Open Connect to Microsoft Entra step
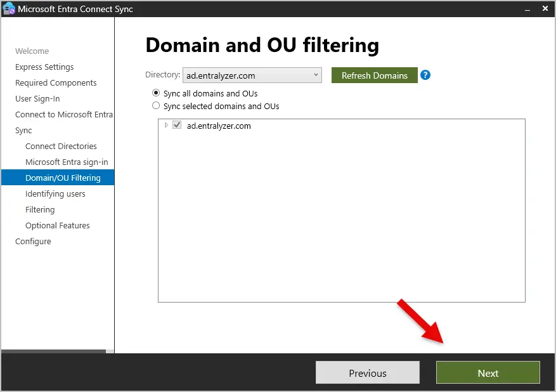The image size is (556, 392). pyautogui.click(x=63, y=115)
